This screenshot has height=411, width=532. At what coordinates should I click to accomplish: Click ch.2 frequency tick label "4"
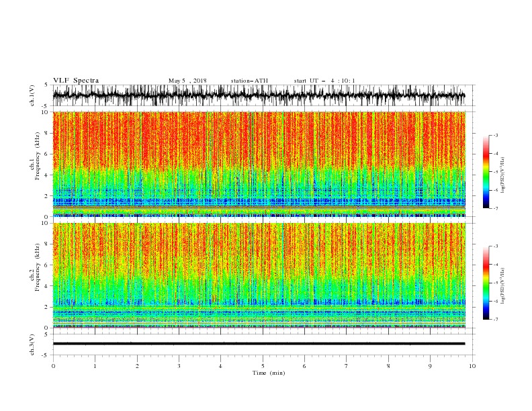46,286
